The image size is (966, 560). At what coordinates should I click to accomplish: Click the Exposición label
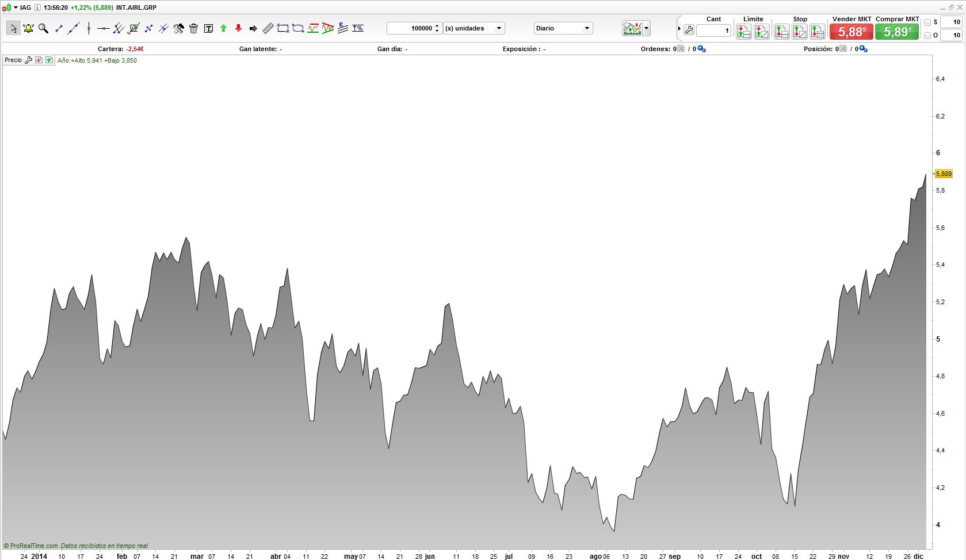521,49
